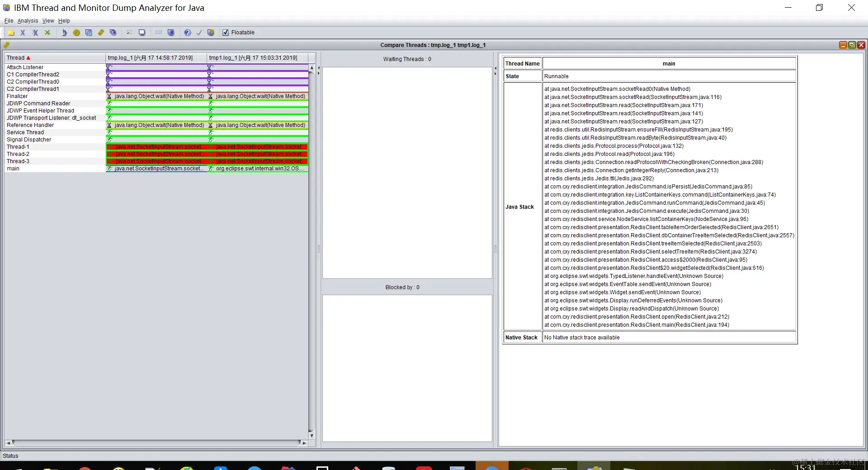Select the JDWP Event Helper Thread row
Screen dimensions: 868x470
coord(55,111)
